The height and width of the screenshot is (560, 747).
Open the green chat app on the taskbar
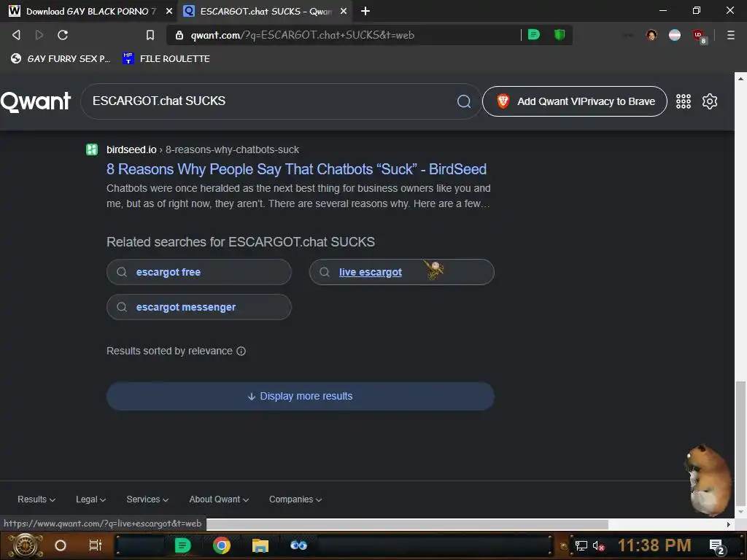[182, 545]
